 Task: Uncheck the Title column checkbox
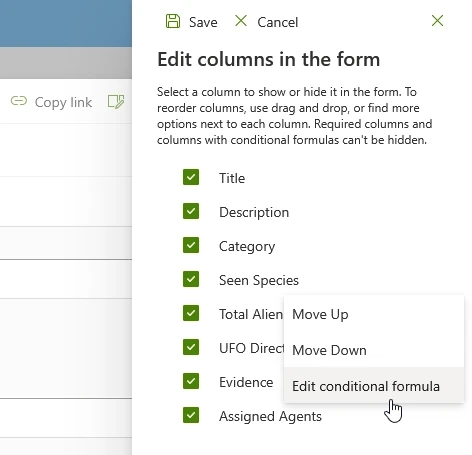pos(191,177)
